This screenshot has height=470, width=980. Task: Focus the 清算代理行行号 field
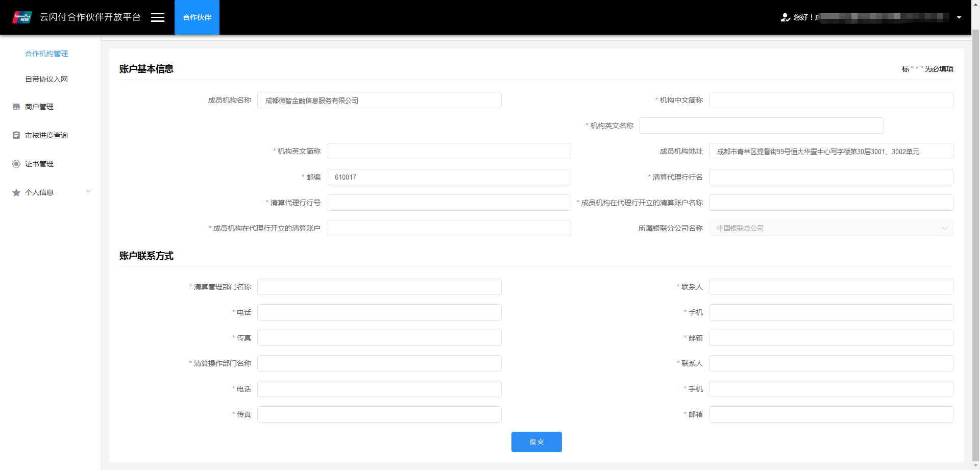click(x=449, y=203)
